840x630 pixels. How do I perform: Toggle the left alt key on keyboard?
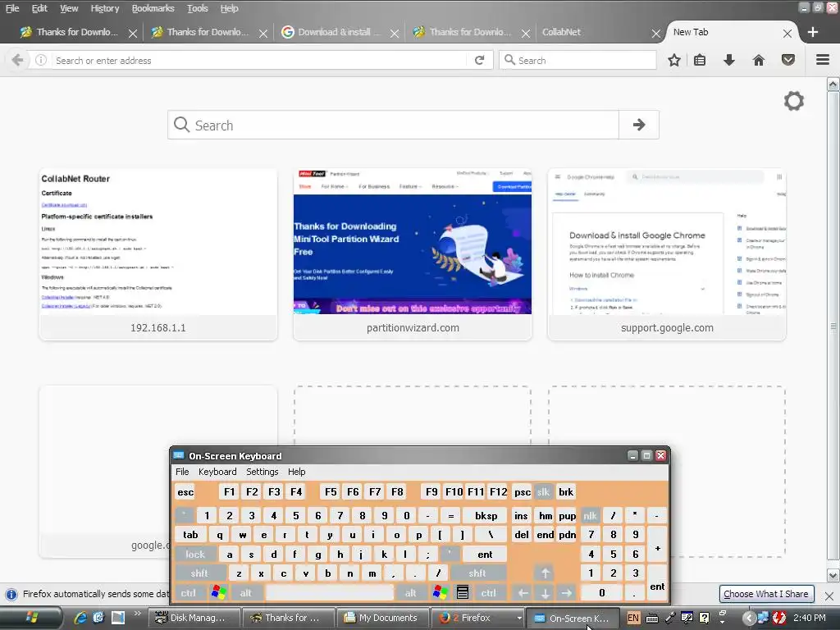coord(245,592)
